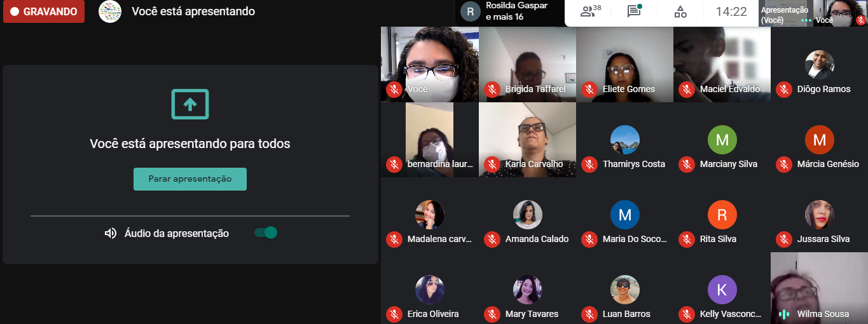Select Karla Carvalho's video tile
This screenshot has width=868, height=324.
527,140
